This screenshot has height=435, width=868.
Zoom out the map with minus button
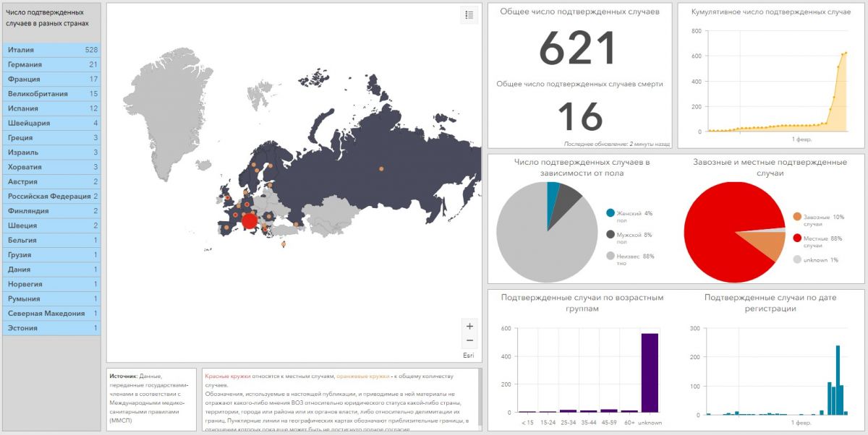469,341
